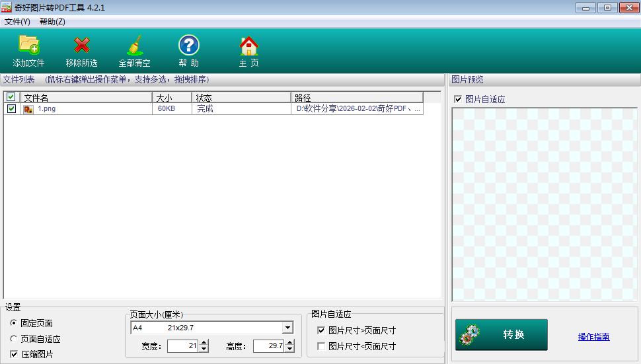Click the 移除所选 red X icon
Image resolution: width=641 pixels, height=364 pixels.
point(81,45)
